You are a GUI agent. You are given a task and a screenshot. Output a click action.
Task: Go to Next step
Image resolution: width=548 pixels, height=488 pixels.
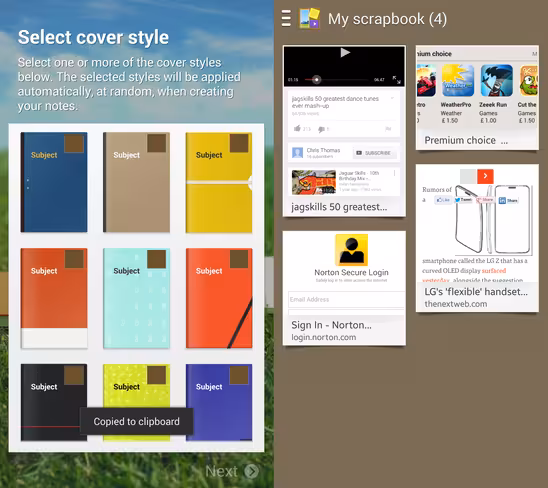[232, 471]
